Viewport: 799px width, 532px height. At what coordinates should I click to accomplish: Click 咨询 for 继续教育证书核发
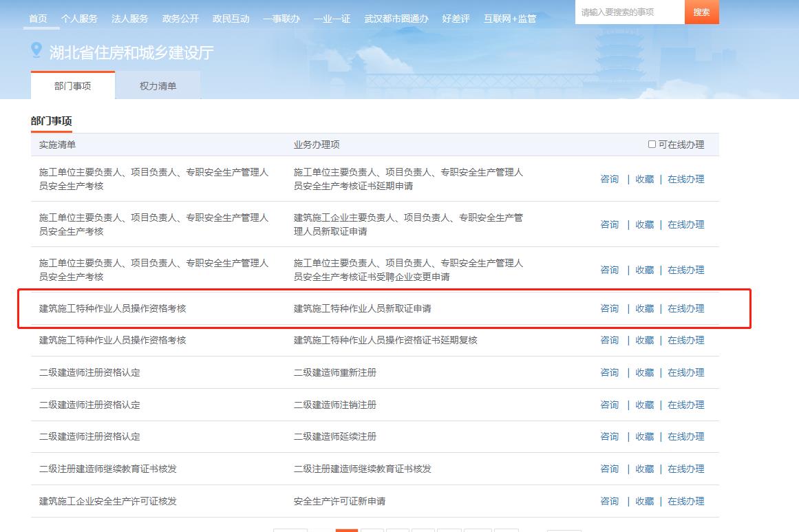tap(610, 469)
